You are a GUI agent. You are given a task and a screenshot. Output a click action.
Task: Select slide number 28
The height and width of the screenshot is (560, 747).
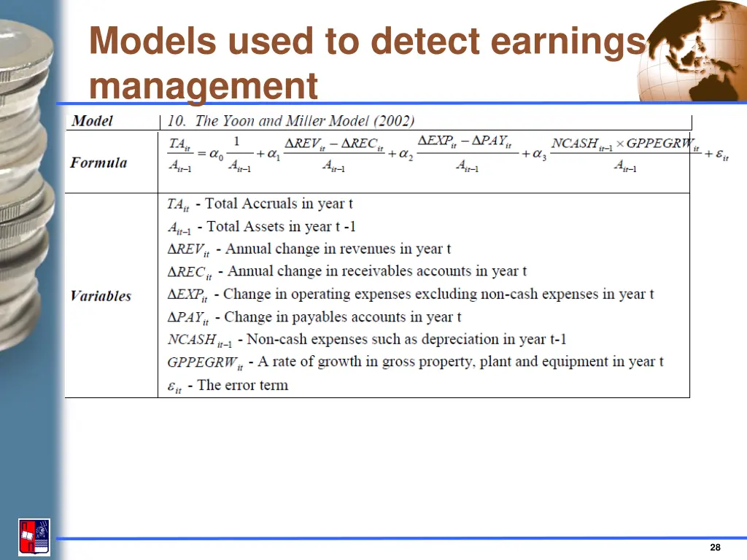tap(715, 548)
